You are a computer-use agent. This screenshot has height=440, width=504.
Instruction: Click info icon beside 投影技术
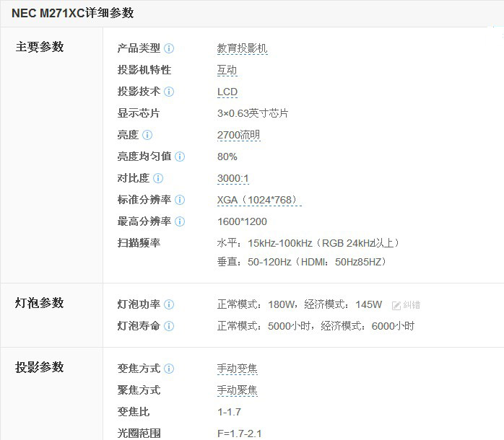(169, 92)
